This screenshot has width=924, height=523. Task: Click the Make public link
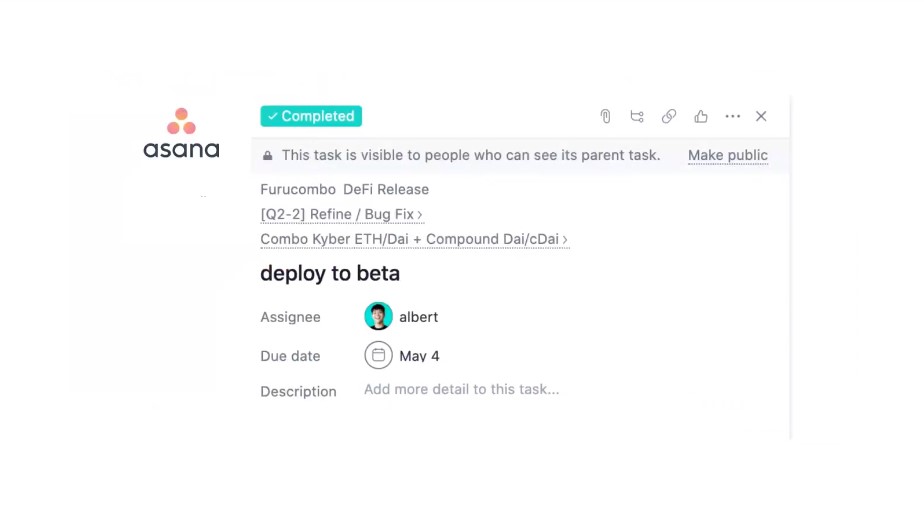tap(728, 155)
